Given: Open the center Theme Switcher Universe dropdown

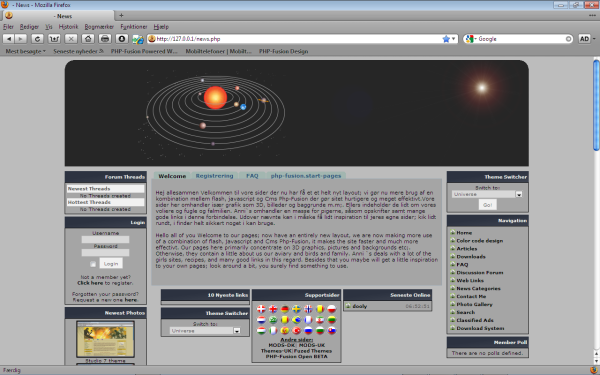Looking at the screenshot, I should (x=237, y=331).
